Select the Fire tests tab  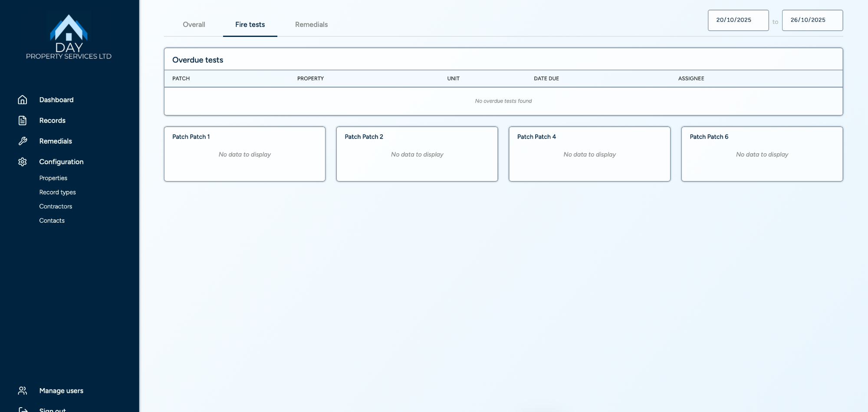click(x=250, y=25)
